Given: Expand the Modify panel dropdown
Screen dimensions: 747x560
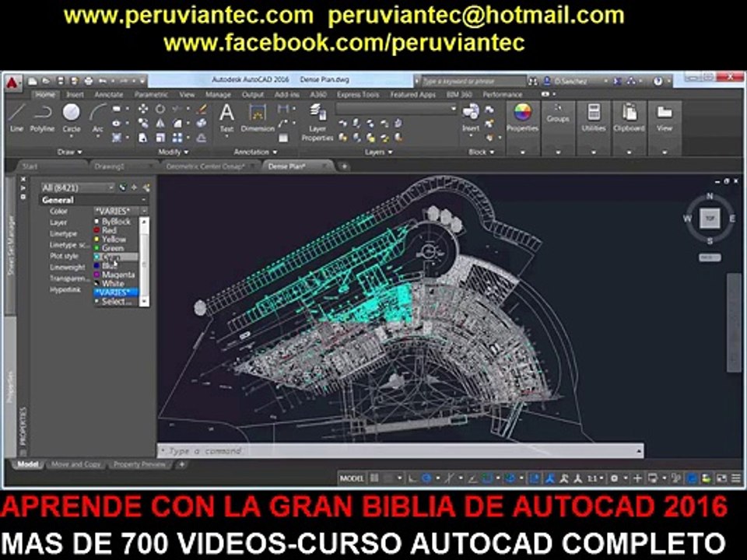Looking at the screenshot, I should click(173, 152).
